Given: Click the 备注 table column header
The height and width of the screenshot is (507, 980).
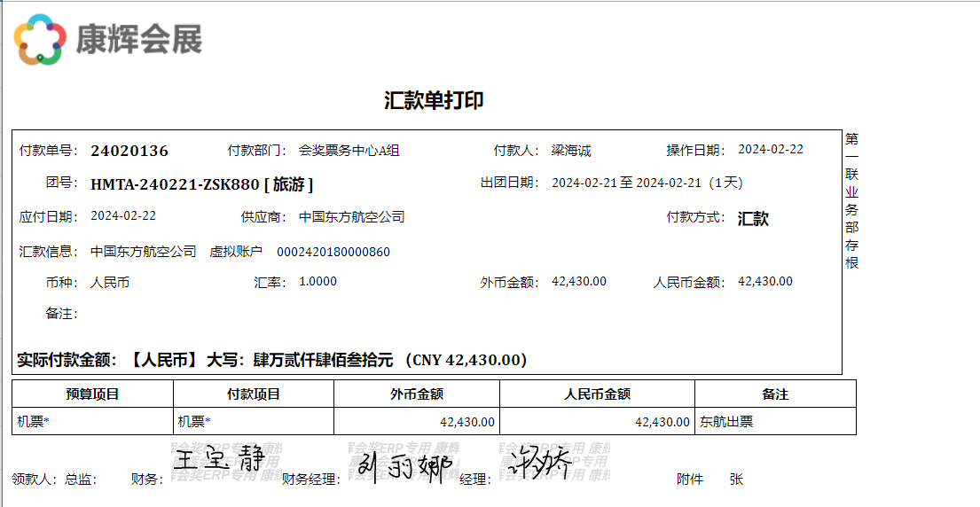Looking at the screenshot, I should tap(775, 394).
